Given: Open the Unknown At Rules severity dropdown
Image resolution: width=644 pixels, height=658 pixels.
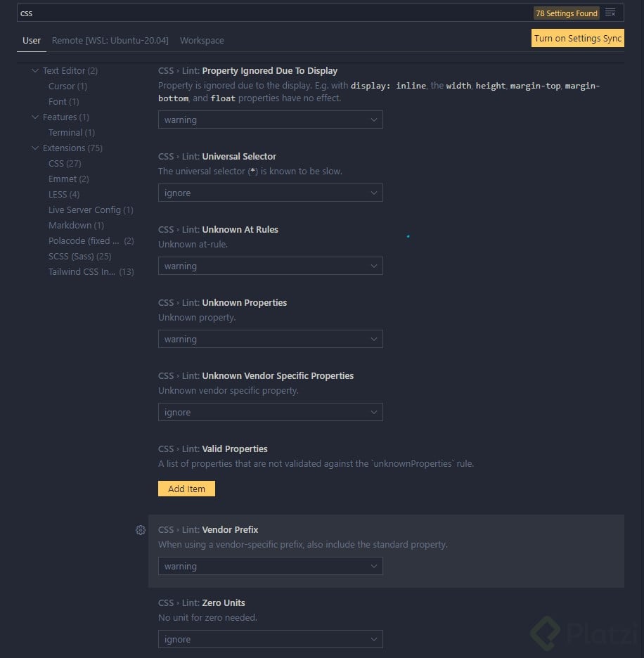Looking at the screenshot, I should click(271, 266).
